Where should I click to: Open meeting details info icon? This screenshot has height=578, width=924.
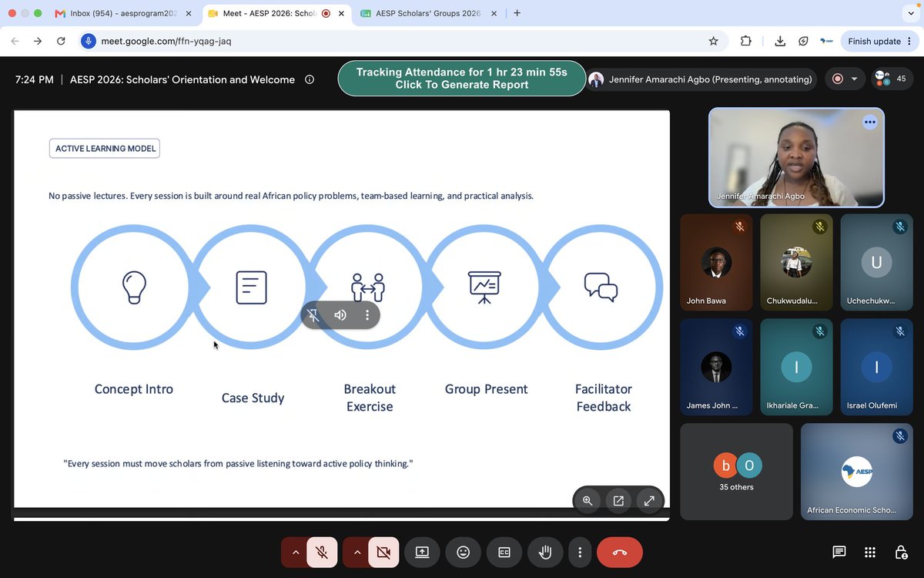pyautogui.click(x=310, y=79)
